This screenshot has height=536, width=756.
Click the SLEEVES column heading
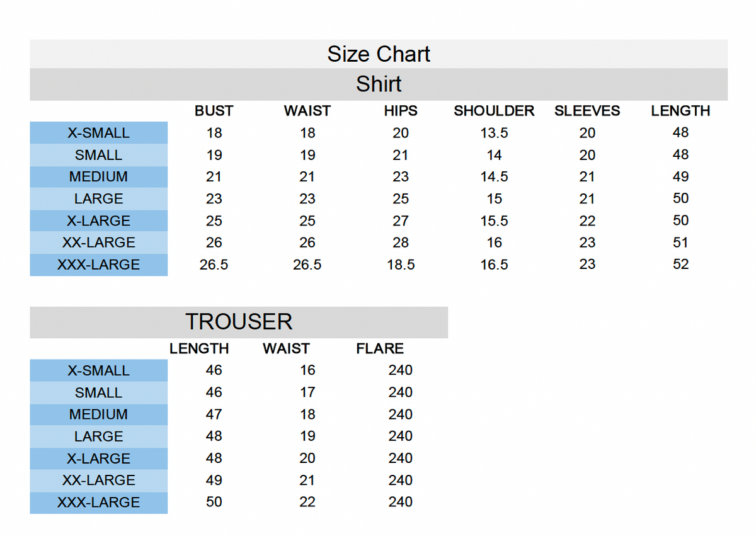587,111
